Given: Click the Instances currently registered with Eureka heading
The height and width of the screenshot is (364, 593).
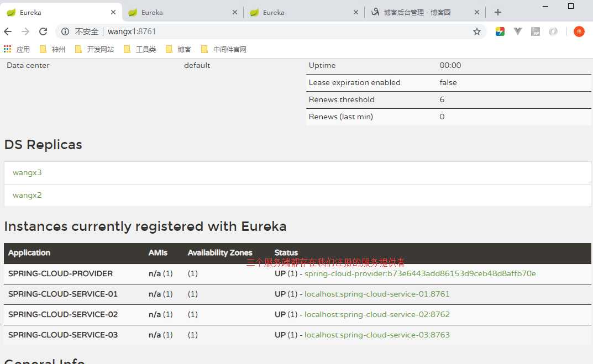Looking at the screenshot, I should point(145,226).
